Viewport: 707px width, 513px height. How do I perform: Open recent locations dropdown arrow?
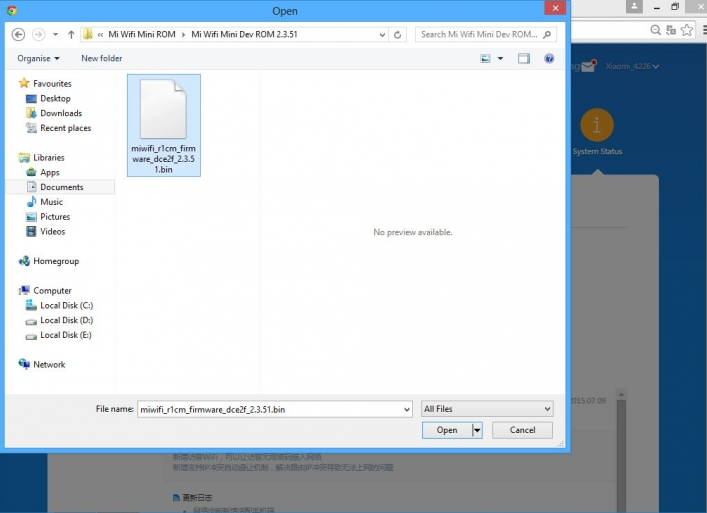tap(55, 34)
